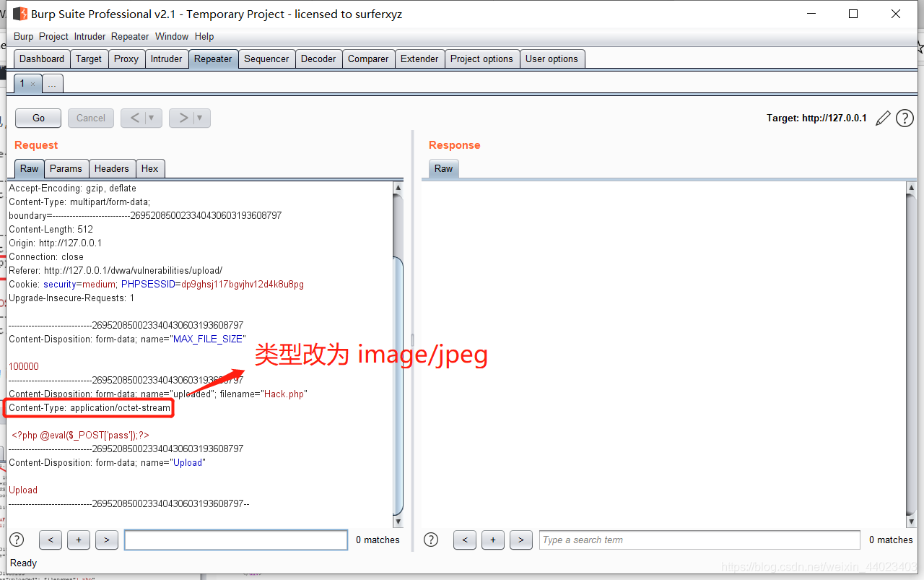Click the Upgrade-Insecure-Requests header line
The height and width of the screenshot is (580, 924).
tap(71, 298)
